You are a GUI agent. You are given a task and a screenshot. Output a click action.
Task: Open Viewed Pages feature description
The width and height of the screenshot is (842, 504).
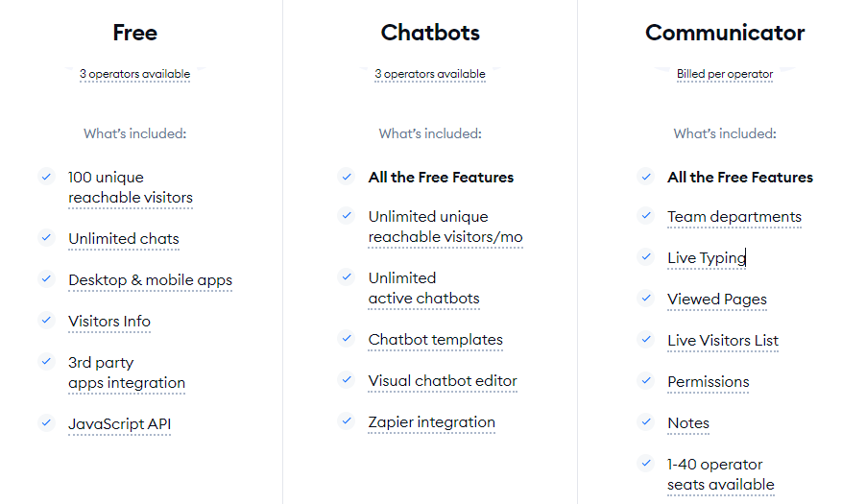717,300
